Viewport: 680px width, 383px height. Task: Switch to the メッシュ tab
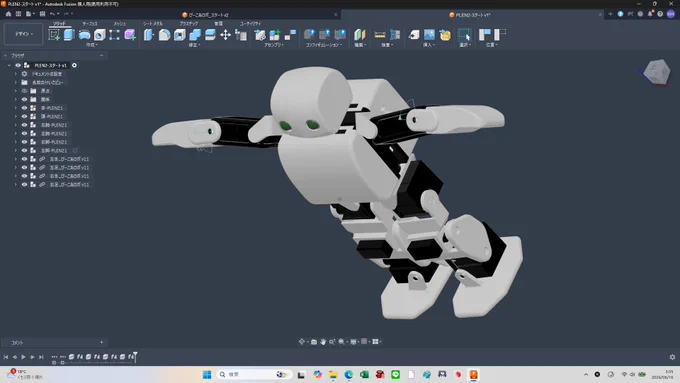119,24
